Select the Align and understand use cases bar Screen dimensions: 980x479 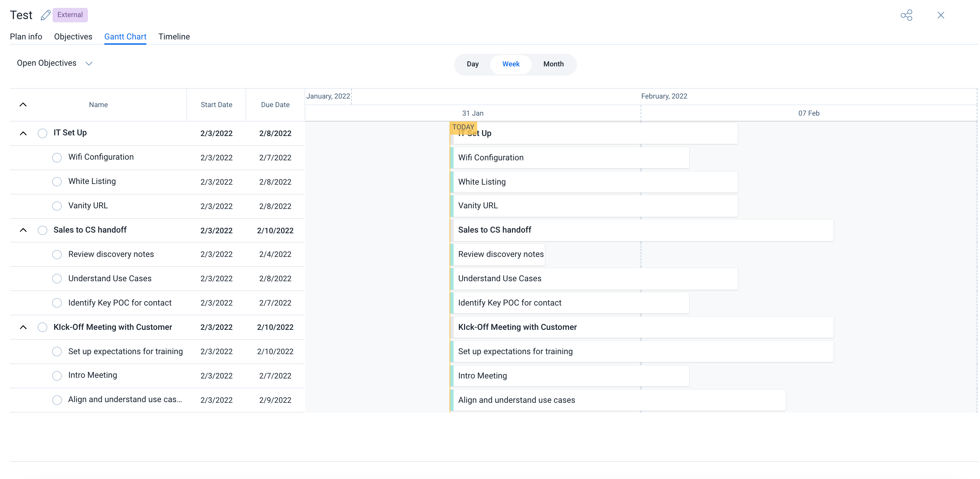point(617,400)
